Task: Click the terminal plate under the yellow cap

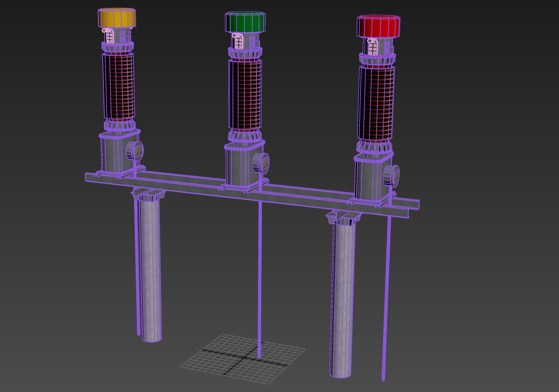Action: (x=110, y=37)
